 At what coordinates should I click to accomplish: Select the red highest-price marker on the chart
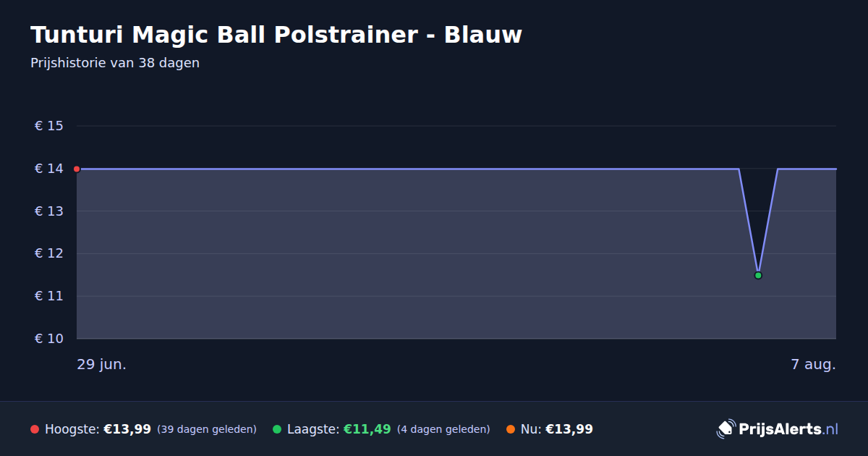[x=77, y=169]
